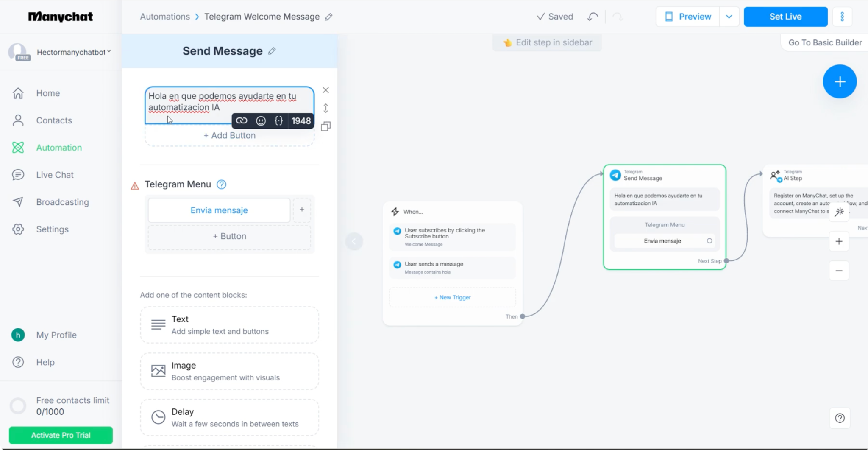
Task: Click + New Trigger link
Action: pos(452,297)
